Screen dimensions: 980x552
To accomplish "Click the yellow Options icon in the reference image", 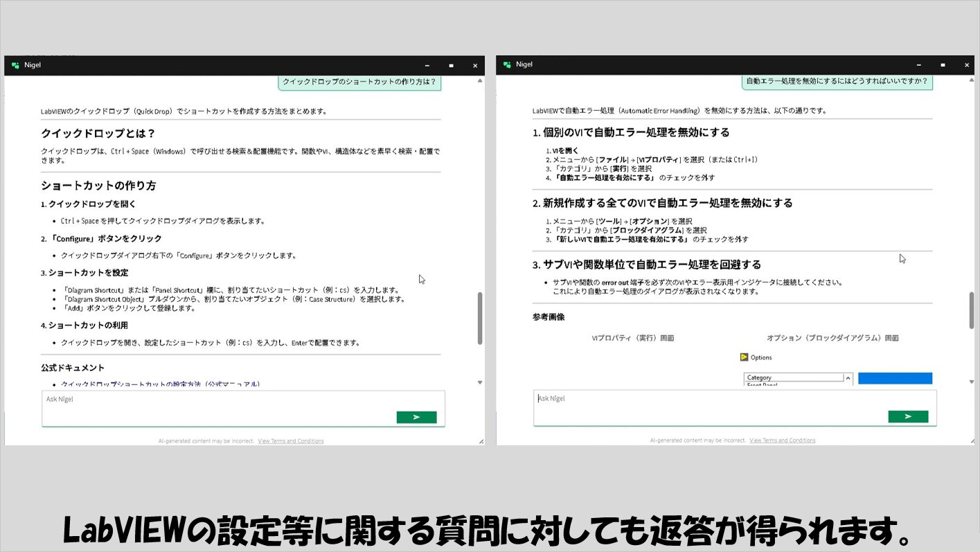I will click(744, 357).
